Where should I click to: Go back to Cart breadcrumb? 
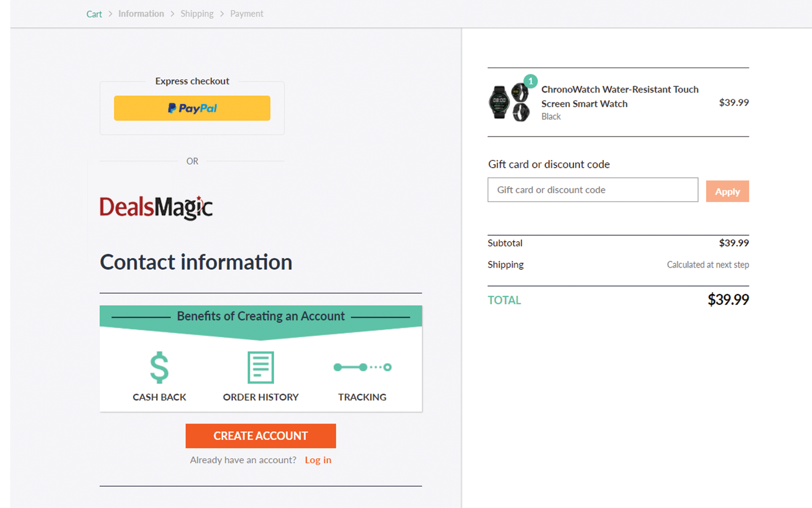click(x=94, y=14)
